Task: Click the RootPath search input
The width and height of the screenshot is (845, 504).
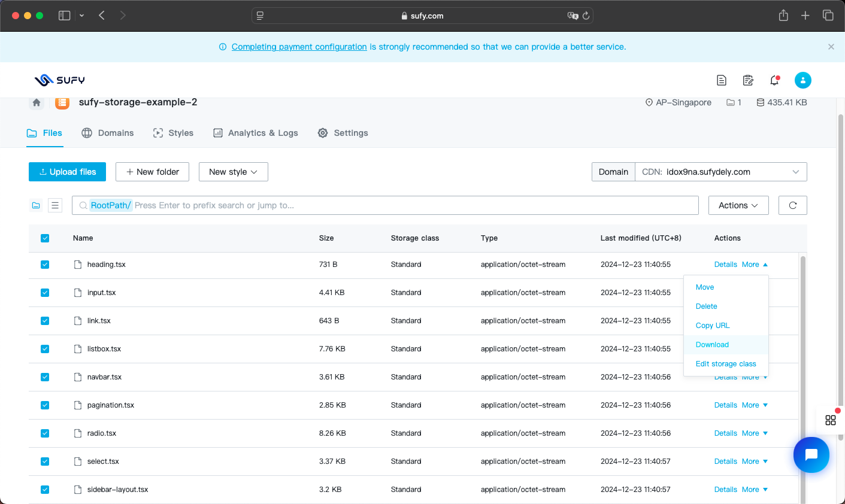Action: pyautogui.click(x=385, y=205)
